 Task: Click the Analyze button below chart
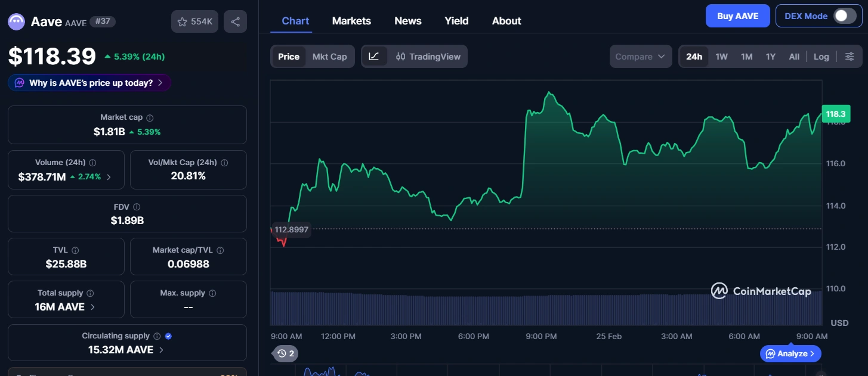(x=790, y=353)
